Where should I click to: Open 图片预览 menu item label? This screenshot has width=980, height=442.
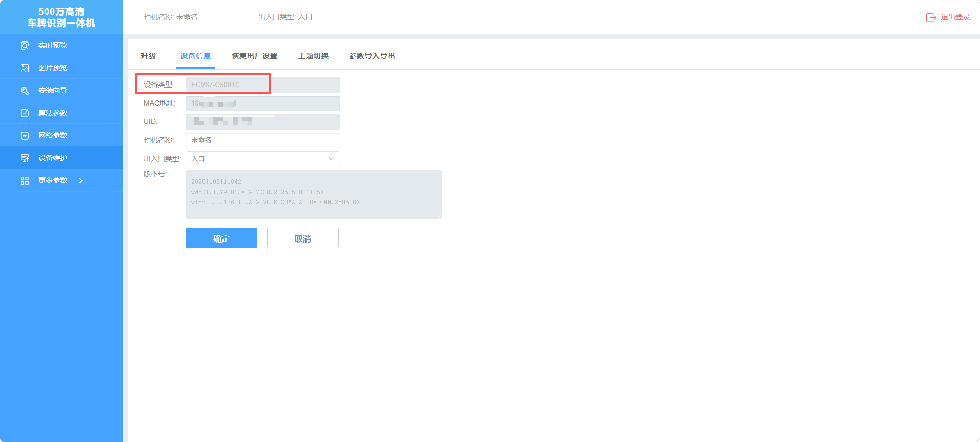pos(53,68)
